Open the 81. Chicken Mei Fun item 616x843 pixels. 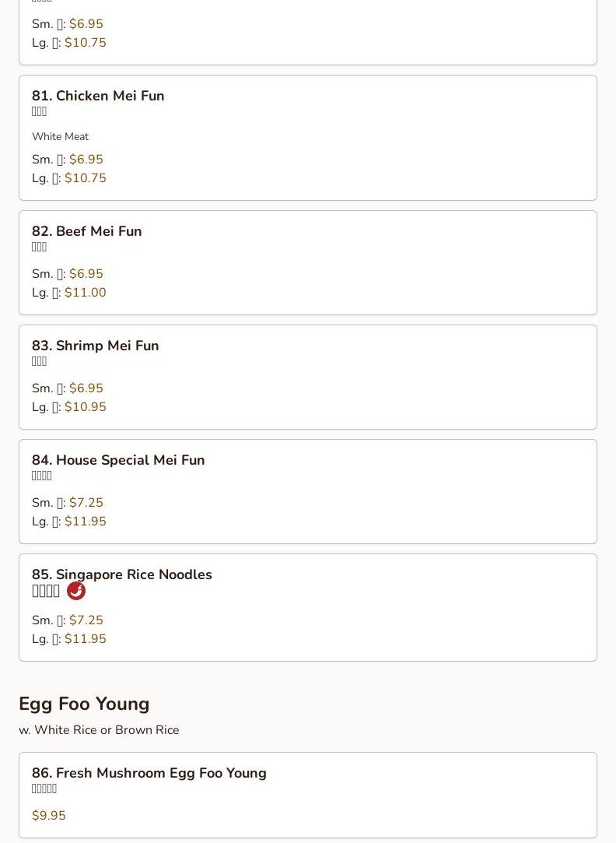98,96
